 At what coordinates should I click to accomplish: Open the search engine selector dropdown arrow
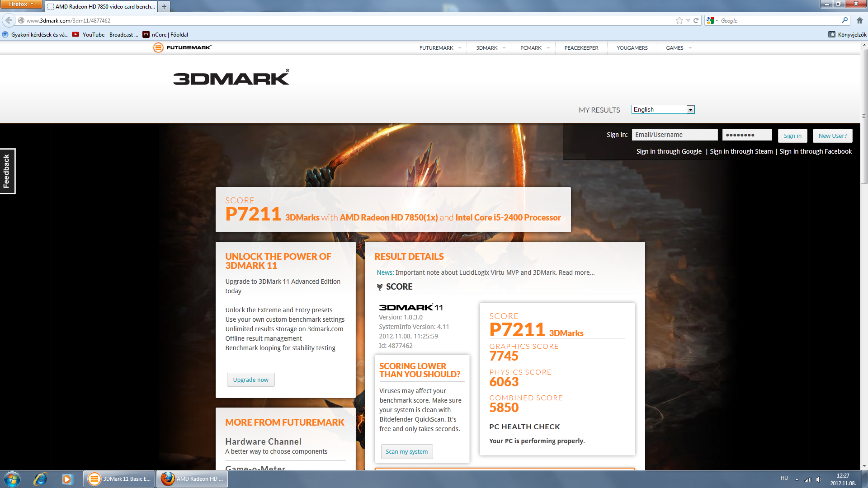[717, 20]
